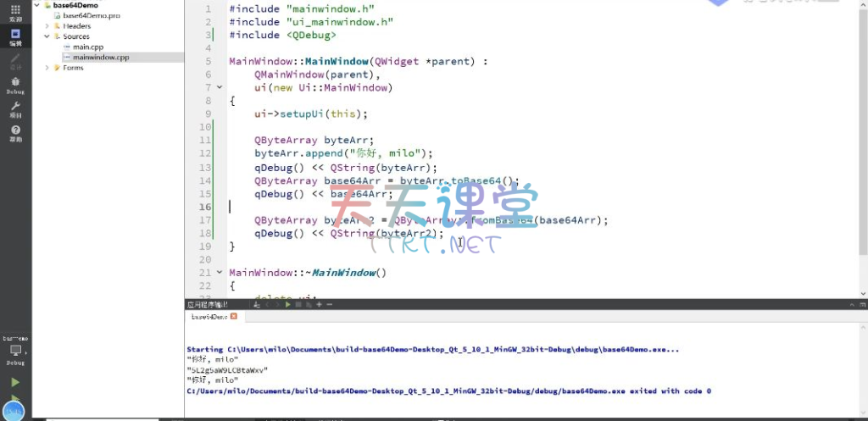The width and height of the screenshot is (868, 421).
Task: Open the Help mode question-mark icon
Action: pos(15,133)
